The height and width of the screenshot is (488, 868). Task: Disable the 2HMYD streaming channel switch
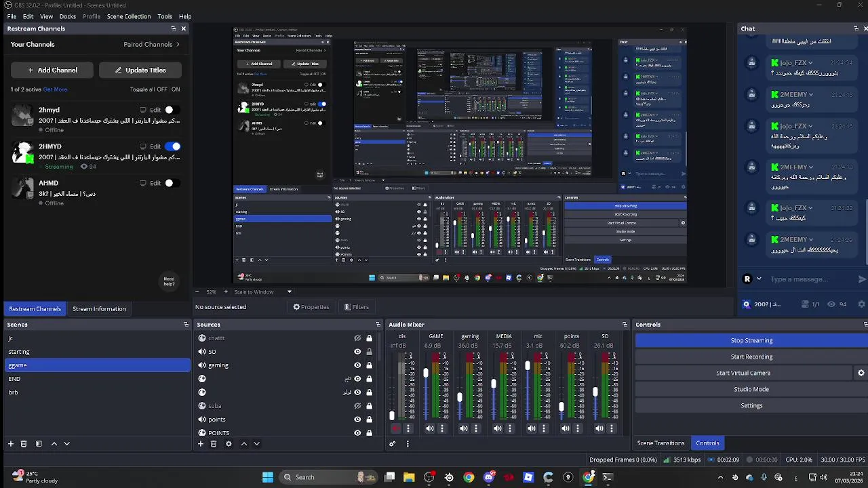[x=173, y=146]
